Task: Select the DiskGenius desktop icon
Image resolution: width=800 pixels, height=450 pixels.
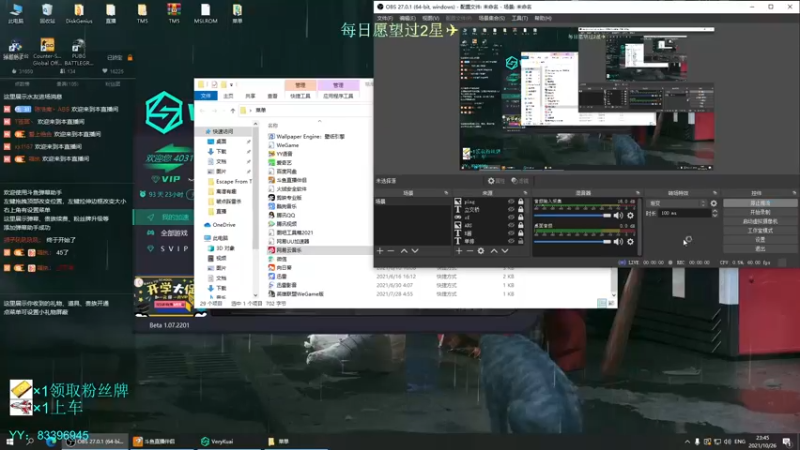Action: [x=79, y=13]
